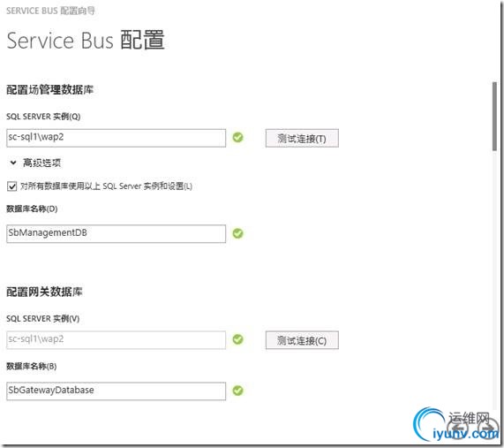Viewport: 504px width, 448px height.
Task: Click the iyunv.com watermark logo
Action: [x=455, y=424]
